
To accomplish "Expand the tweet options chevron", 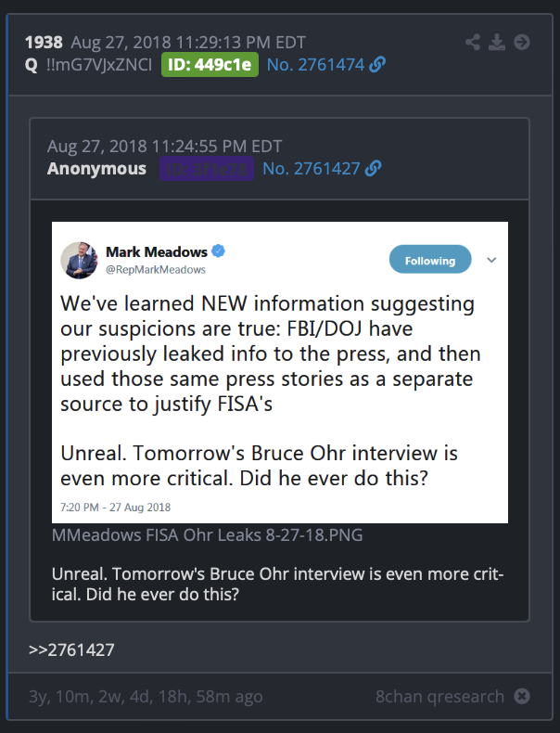I will pyautogui.click(x=491, y=260).
